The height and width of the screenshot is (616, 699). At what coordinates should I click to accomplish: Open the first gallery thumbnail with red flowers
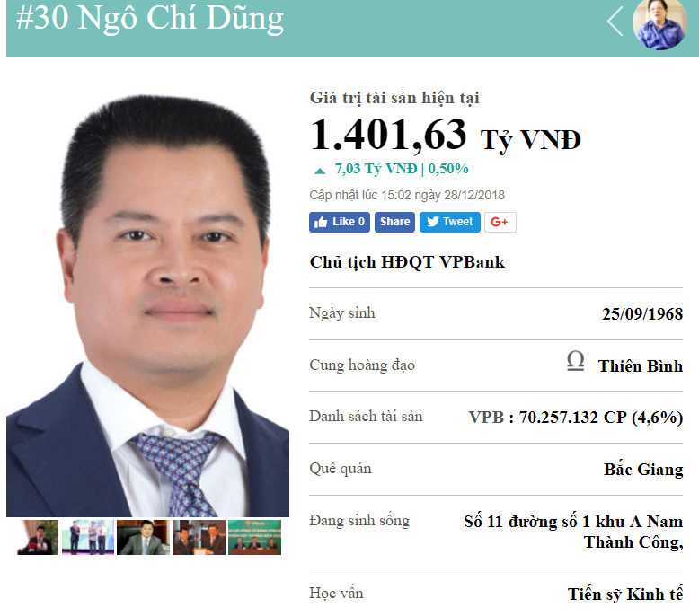click(38, 537)
